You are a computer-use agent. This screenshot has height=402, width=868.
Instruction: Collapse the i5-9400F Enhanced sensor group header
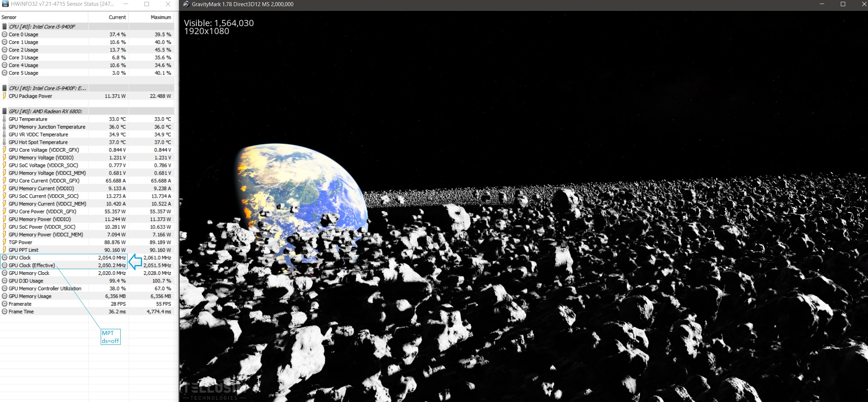coord(47,88)
